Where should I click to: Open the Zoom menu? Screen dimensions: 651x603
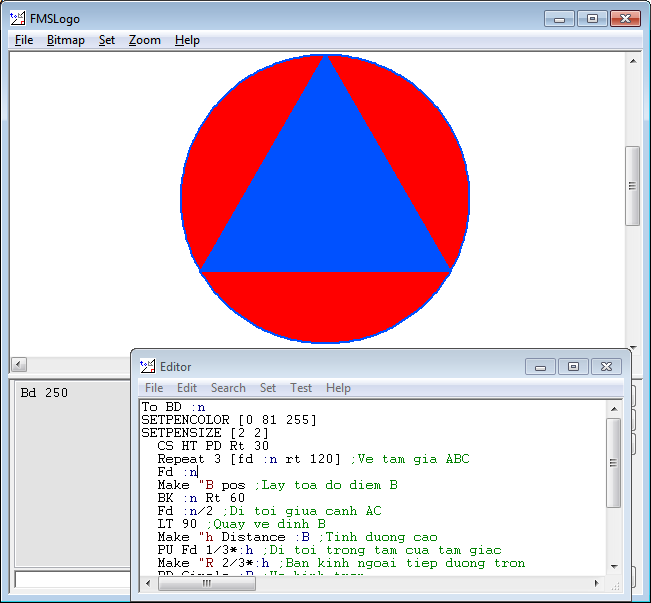[144, 40]
